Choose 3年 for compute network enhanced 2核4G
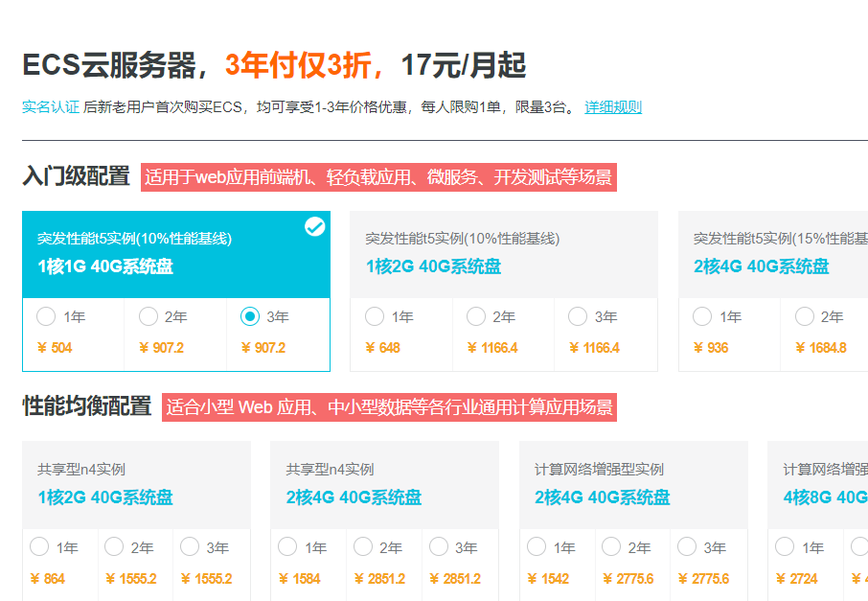Image resolution: width=868 pixels, height=601 pixels. click(687, 547)
